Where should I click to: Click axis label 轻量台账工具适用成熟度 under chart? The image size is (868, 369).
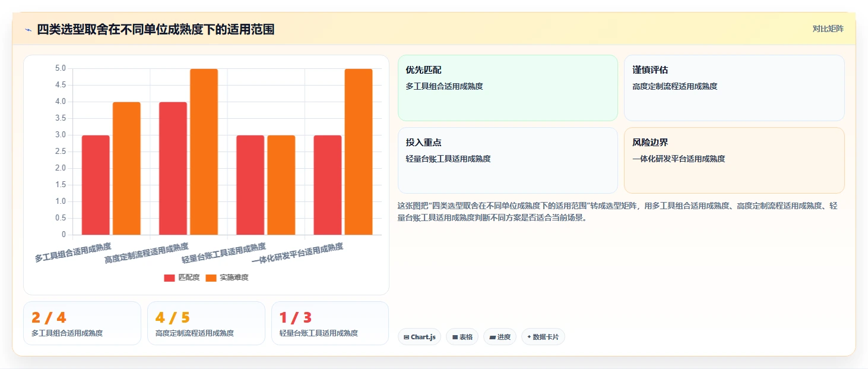pyautogui.click(x=224, y=253)
